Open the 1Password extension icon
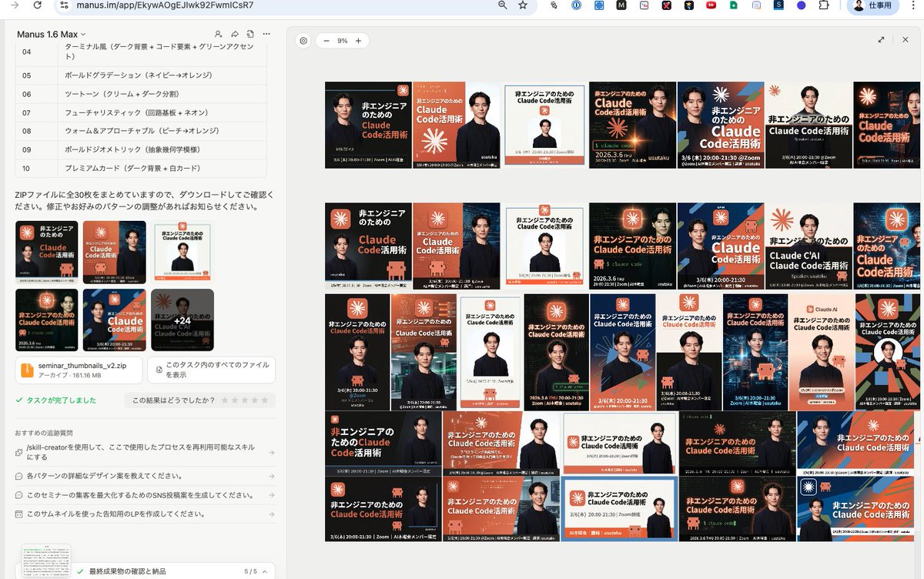The image size is (924, 579). pos(576,5)
